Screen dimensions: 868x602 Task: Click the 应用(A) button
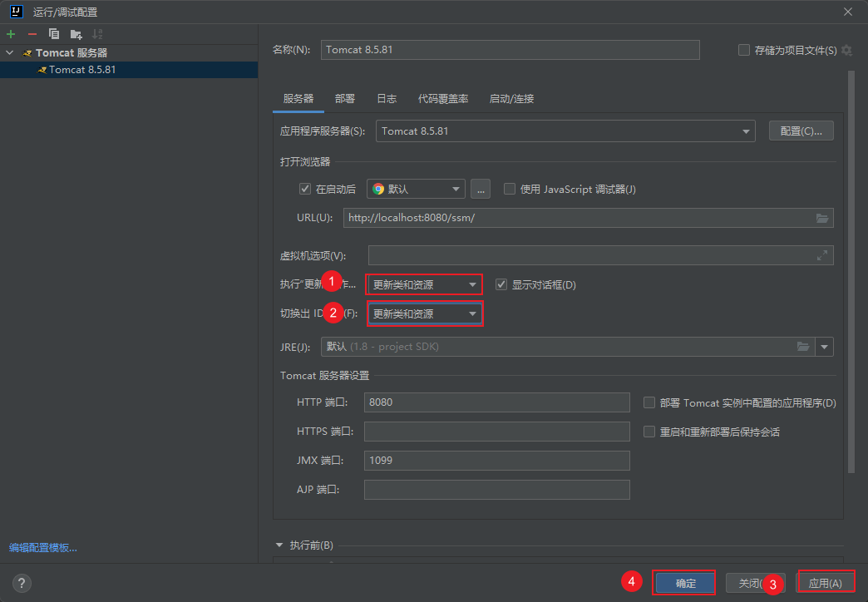coord(825,583)
